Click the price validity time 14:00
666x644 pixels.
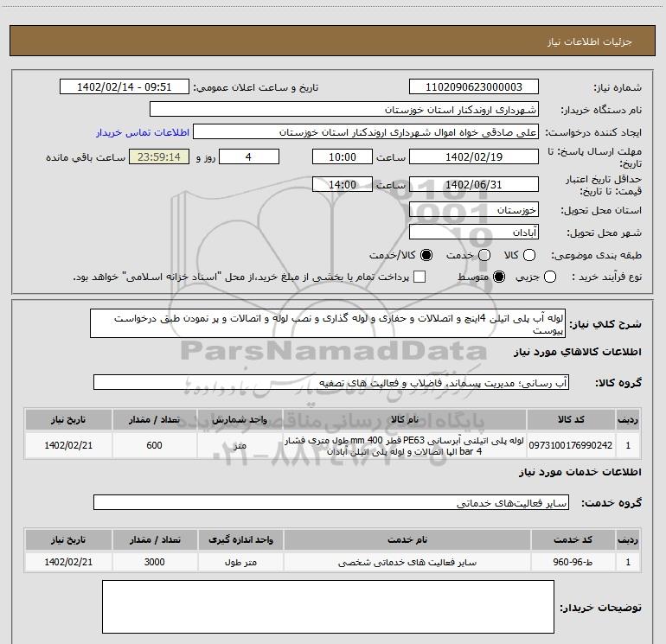(x=343, y=184)
